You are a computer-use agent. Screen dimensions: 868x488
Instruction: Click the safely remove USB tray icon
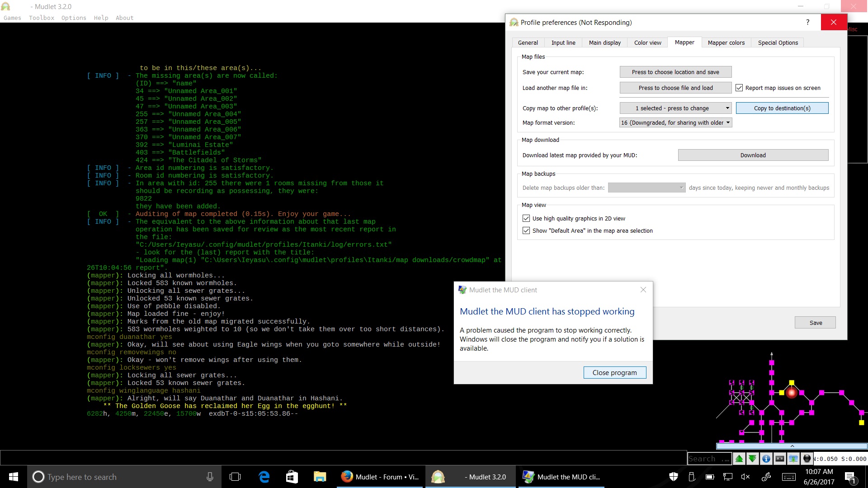[x=692, y=477]
